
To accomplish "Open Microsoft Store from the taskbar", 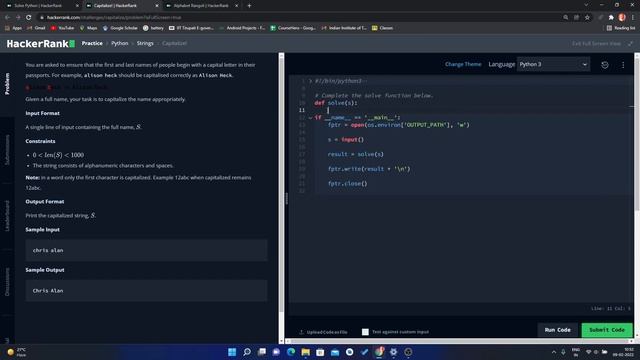I will (x=320, y=352).
